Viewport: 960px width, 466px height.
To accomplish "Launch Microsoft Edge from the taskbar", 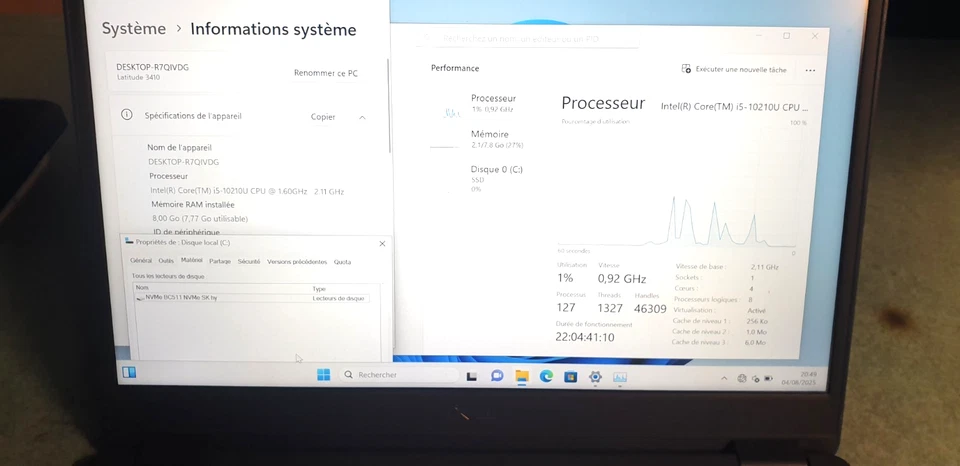I will (546, 377).
